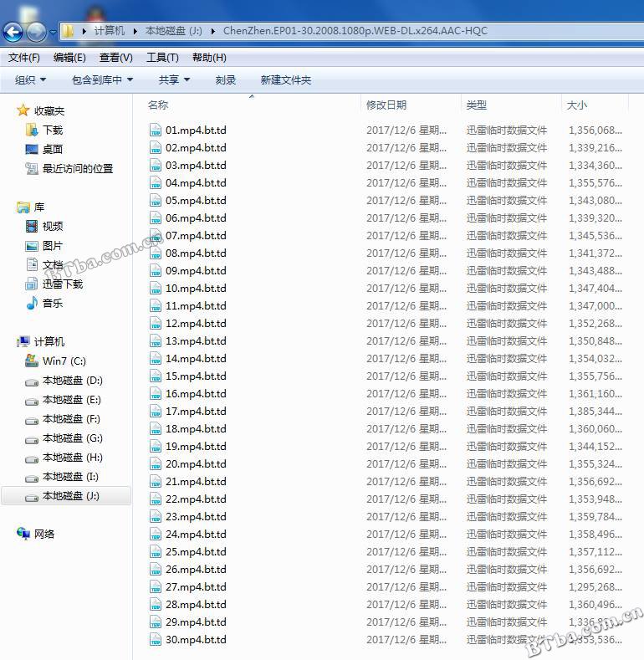This screenshot has width=644, height=660.
Task: Open the 共享 dropdown
Action: pos(174,80)
